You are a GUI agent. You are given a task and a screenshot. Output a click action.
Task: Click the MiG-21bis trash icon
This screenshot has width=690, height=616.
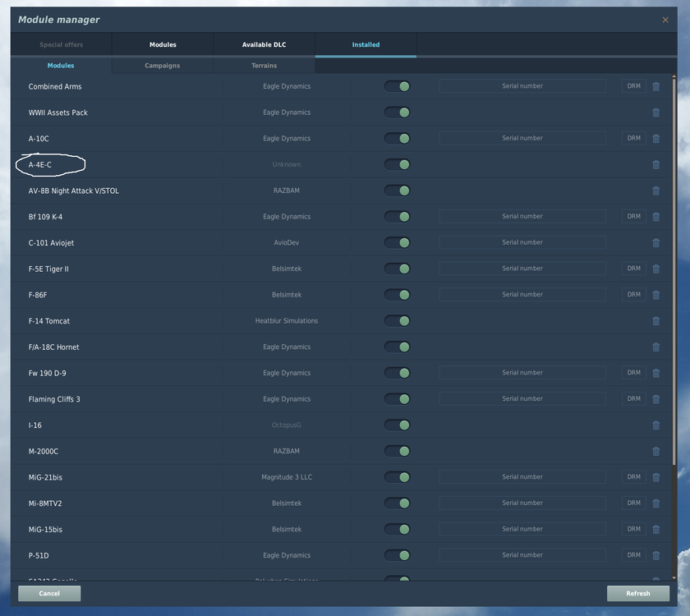655,477
